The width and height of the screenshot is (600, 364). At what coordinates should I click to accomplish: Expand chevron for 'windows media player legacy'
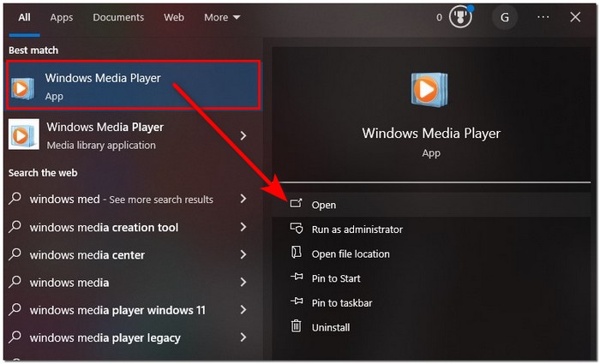243,337
